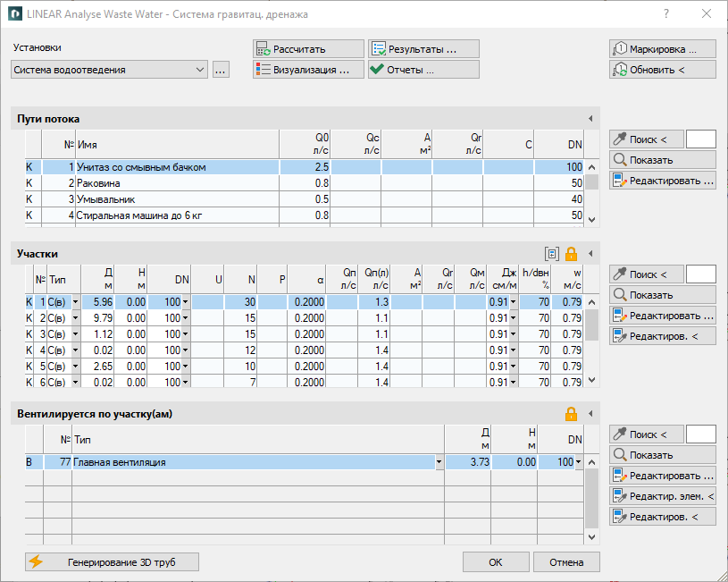Screen dimensions: 728x582
Task: Click Редактировать ... in Пути потока panel
Action: tap(663, 181)
